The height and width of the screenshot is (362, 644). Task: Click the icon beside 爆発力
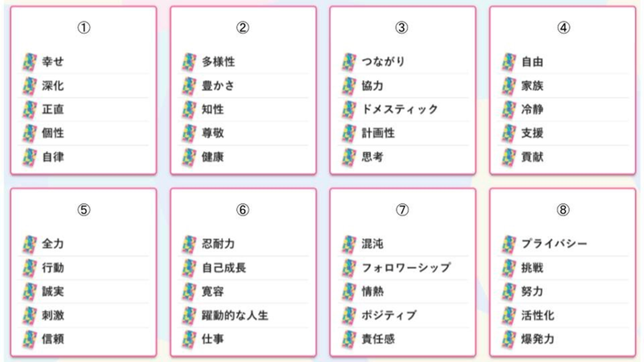(x=508, y=339)
